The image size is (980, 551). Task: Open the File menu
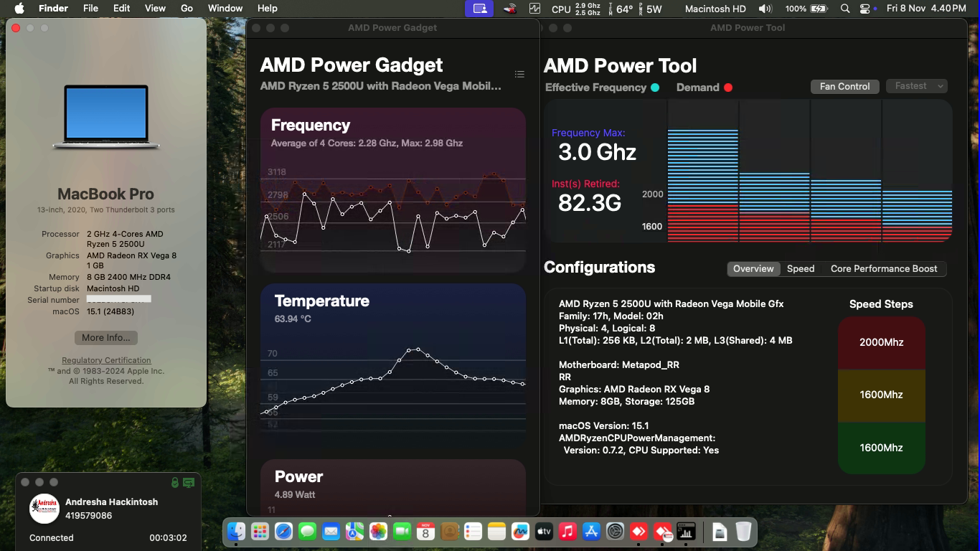tap(90, 9)
